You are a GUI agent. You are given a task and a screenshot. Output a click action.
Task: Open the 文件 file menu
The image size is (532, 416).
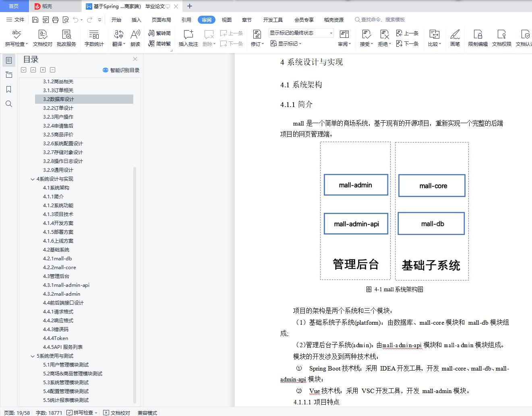click(x=16, y=20)
